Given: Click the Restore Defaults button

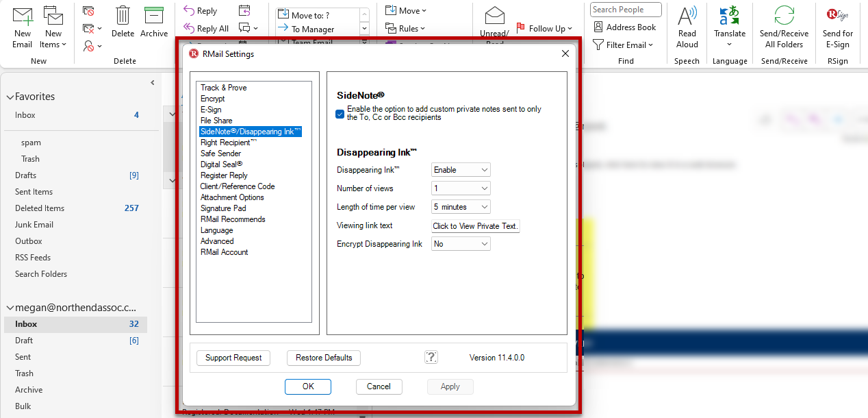Looking at the screenshot, I should click(x=324, y=358).
